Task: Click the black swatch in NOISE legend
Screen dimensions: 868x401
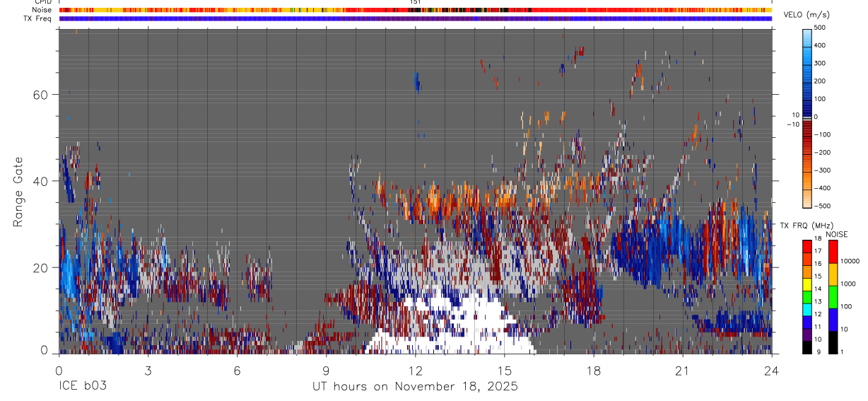Action: [833, 342]
